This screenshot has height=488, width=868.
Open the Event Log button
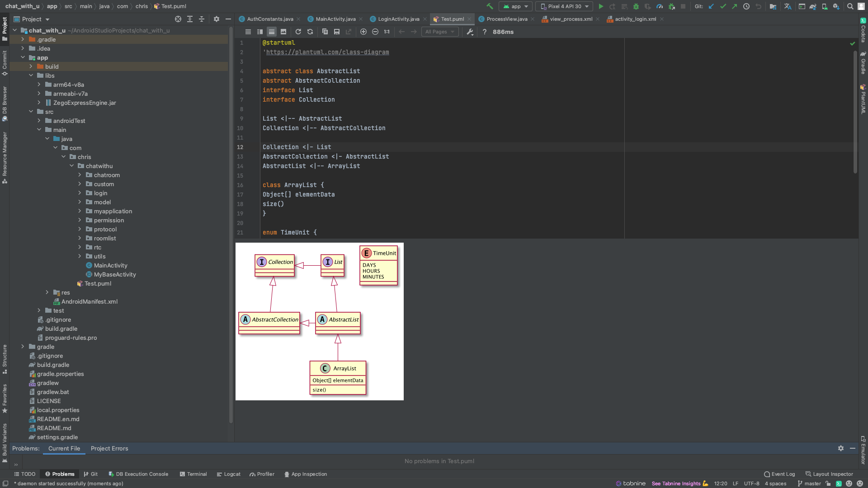[x=779, y=474]
